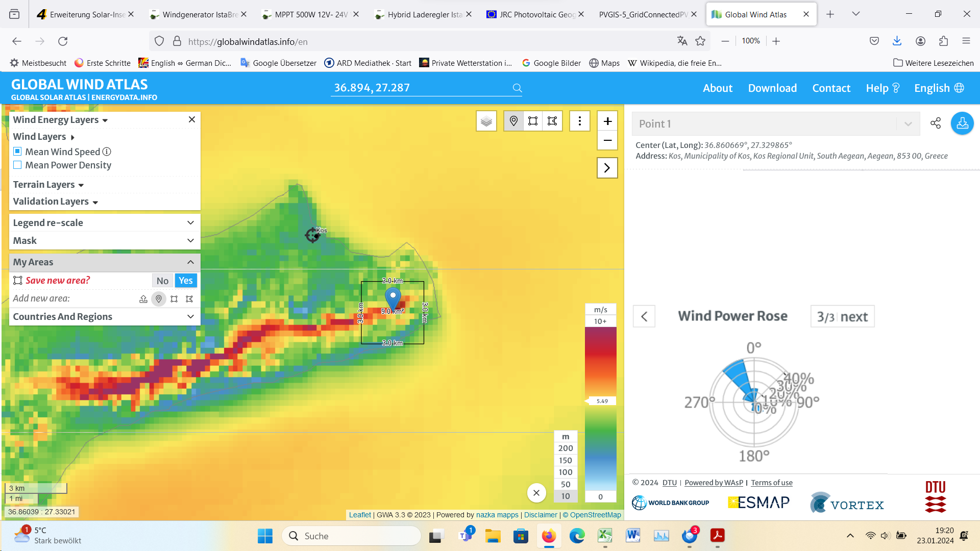
Task: Click the map layers stack icon
Action: pos(486,121)
